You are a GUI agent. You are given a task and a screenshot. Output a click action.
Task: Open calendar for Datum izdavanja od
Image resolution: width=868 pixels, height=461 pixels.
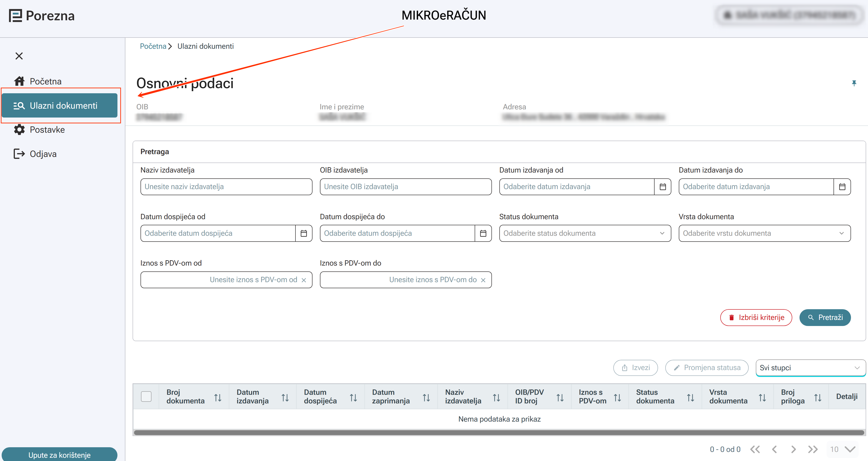662,187
